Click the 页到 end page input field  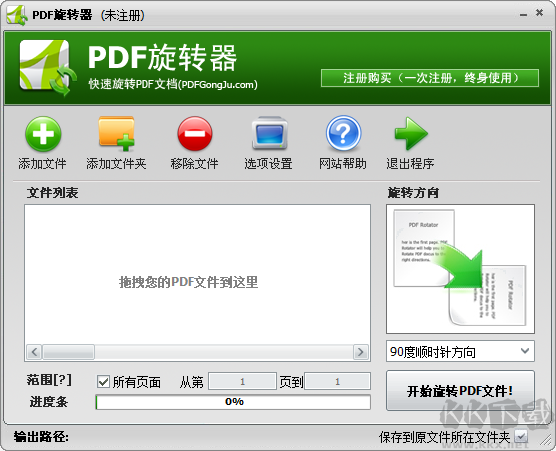tap(337, 381)
